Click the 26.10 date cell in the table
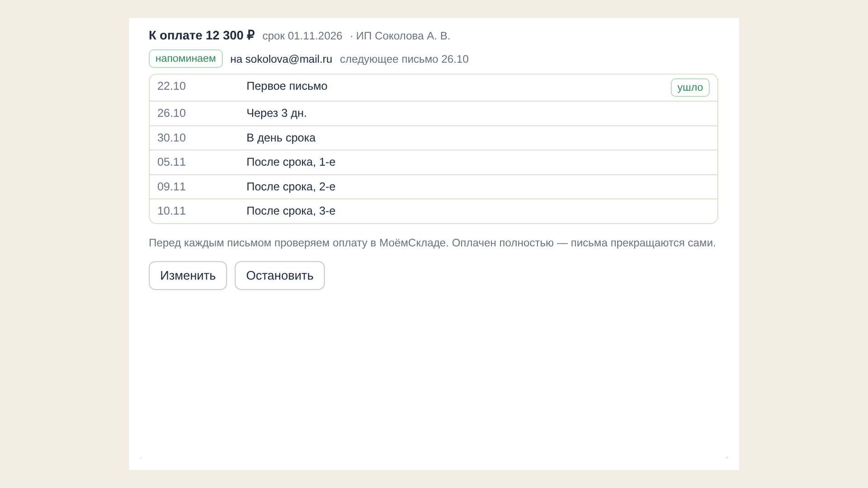Image resolution: width=868 pixels, height=488 pixels. [171, 113]
